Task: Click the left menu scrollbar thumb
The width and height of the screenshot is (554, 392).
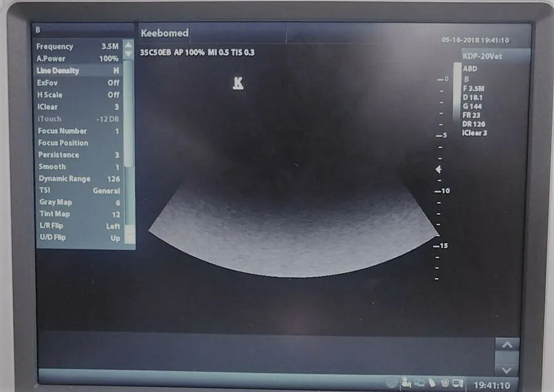Action: coord(129,113)
